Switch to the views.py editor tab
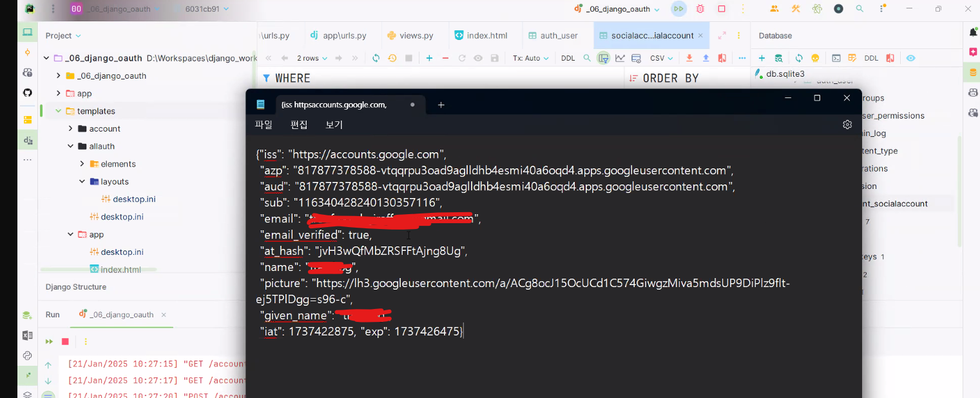Image resolution: width=980 pixels, height=398 pixels. coord(410,35)
